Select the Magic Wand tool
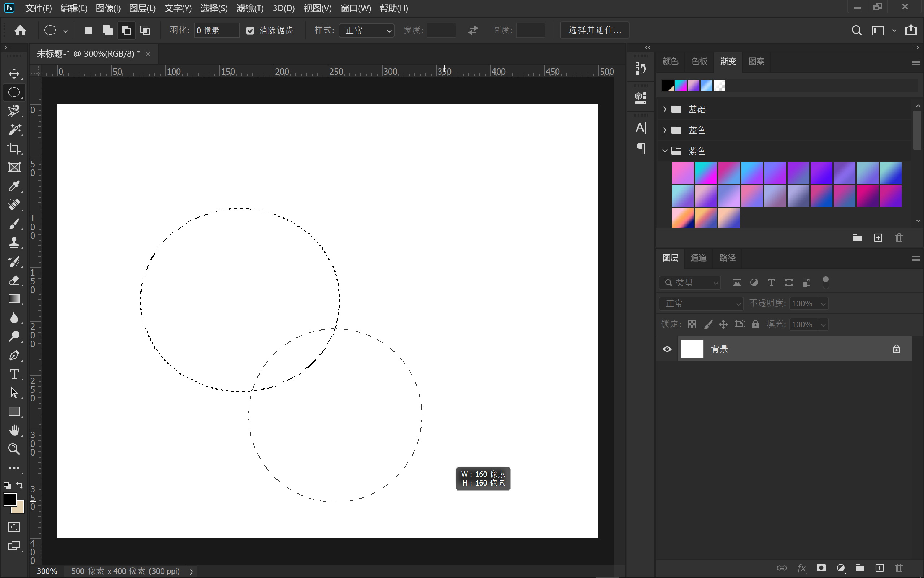Screen dimensions: 924x578 click(x=14, y=130)
